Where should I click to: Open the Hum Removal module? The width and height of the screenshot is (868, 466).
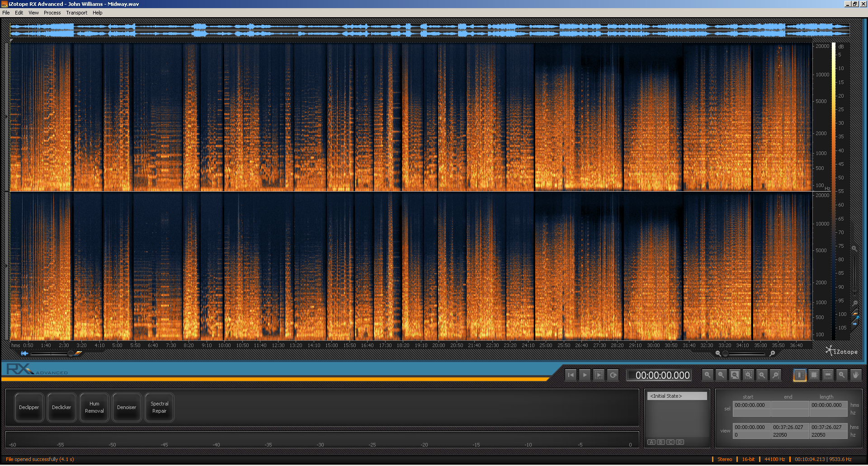[94, 407]
